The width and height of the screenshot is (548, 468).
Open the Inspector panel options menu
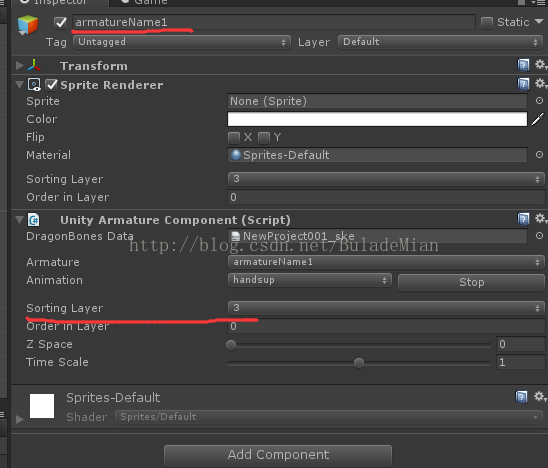tap(538, 2)
